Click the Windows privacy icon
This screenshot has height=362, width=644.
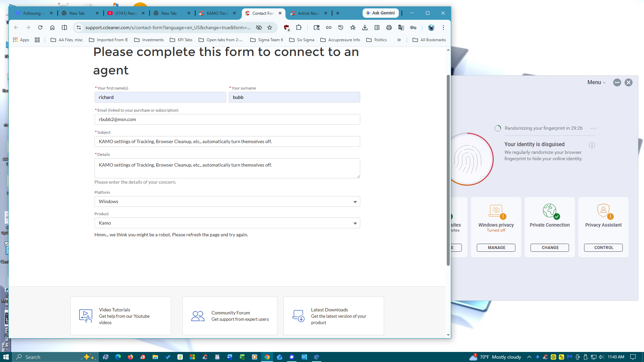pyautogui.click(x=496, y=211)
